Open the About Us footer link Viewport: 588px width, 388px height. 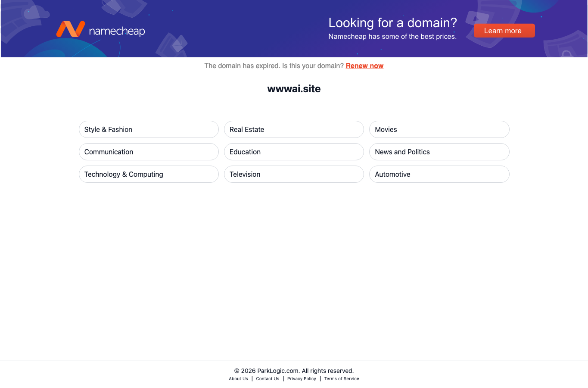238,379
